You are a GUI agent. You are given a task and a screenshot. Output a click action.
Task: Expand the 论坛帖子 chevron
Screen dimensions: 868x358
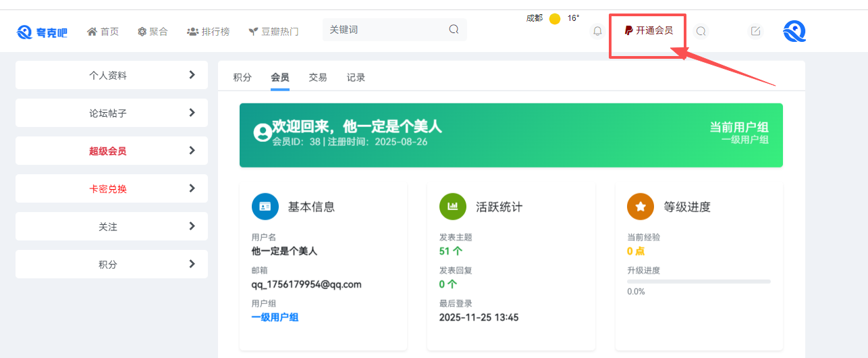(192, 113)
